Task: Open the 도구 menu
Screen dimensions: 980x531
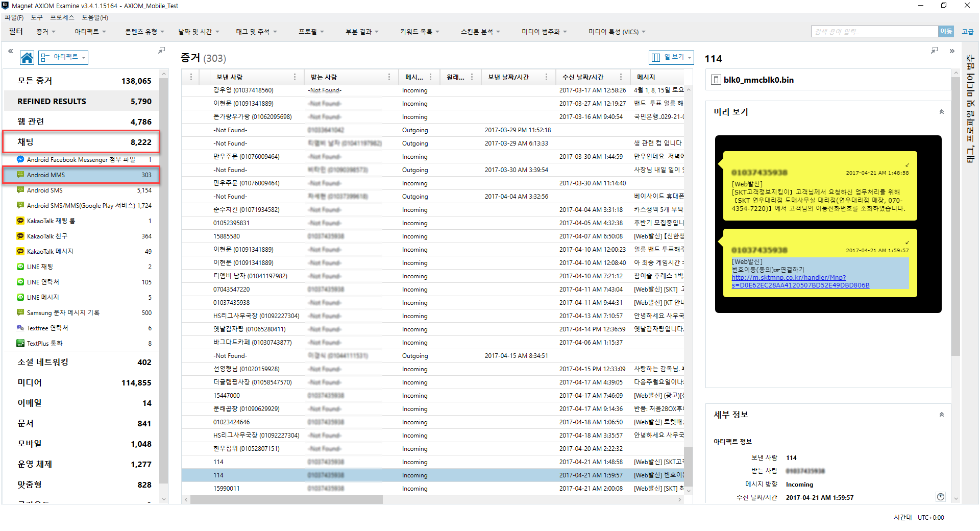Action: [37, 17]
